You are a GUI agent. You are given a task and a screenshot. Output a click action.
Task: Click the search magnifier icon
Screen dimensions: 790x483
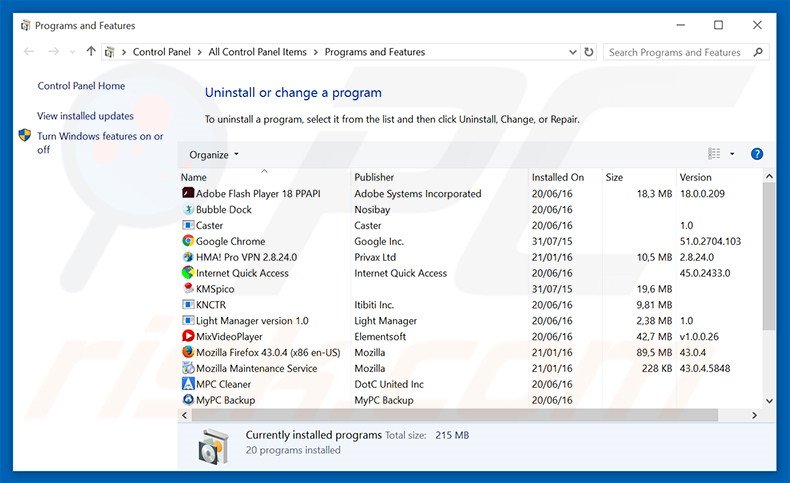pos(758,52)
